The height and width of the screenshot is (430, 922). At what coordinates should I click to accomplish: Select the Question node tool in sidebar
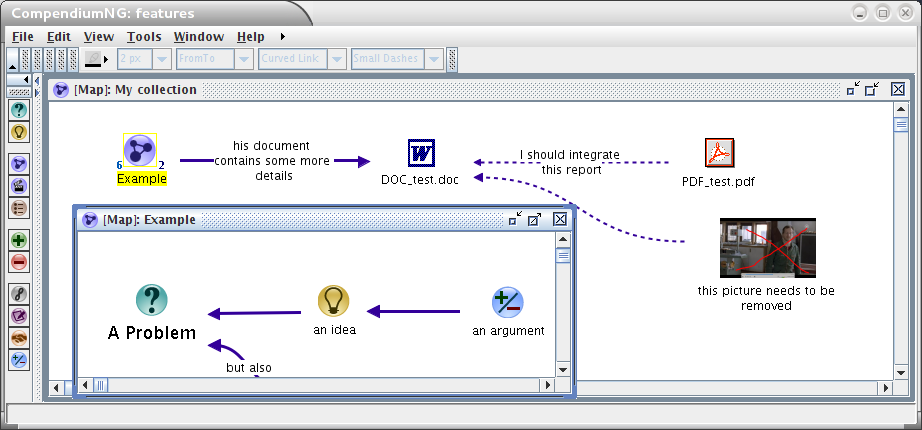point(19,110)
